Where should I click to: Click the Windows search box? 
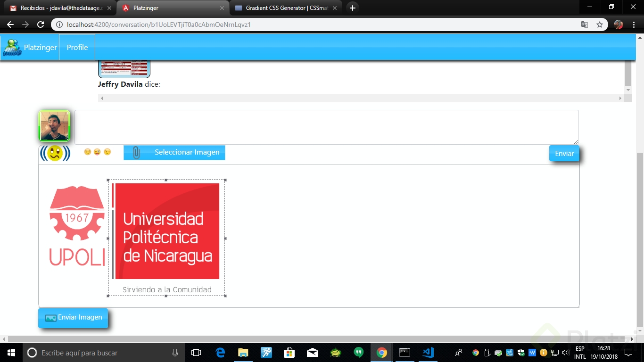pos(104,353)
